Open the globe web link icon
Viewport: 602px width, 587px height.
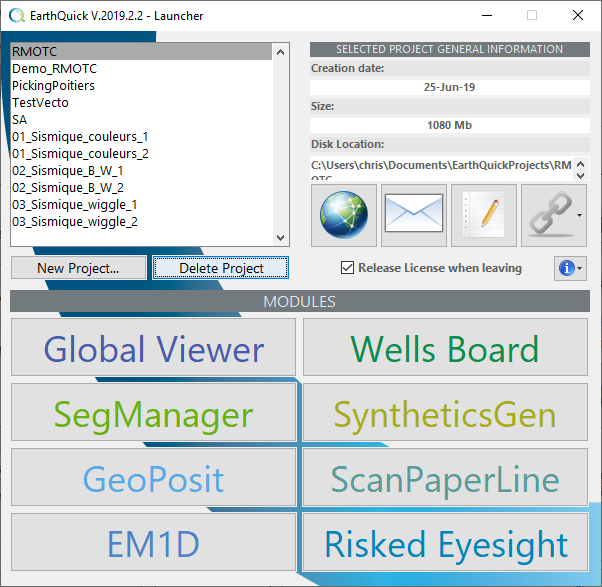click(344, 215)
